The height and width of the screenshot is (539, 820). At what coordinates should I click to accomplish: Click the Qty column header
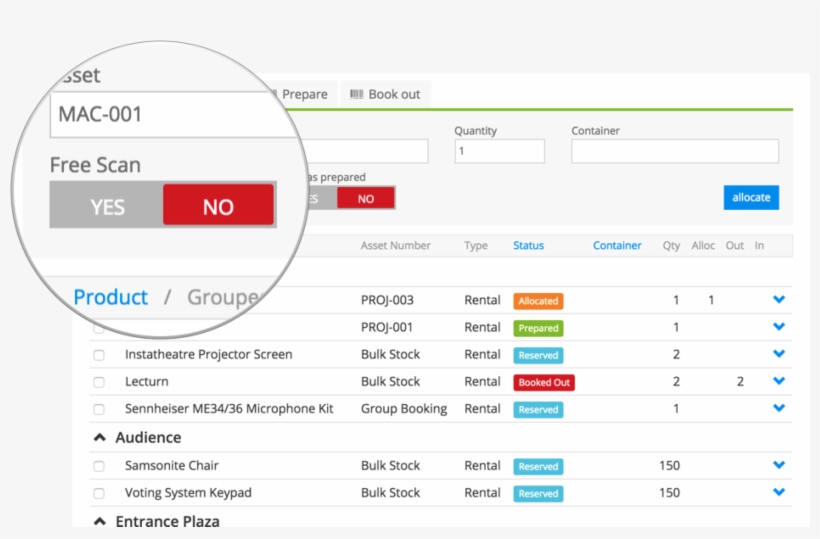point(671,246)
